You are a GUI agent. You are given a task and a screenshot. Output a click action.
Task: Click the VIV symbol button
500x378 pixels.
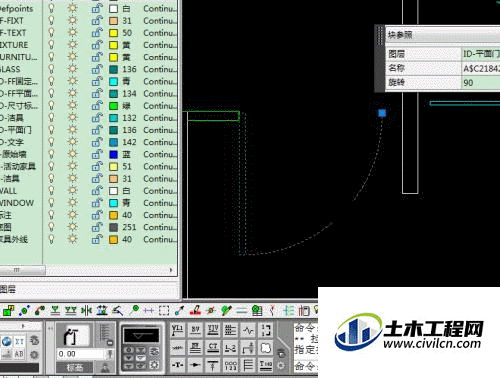213,330
